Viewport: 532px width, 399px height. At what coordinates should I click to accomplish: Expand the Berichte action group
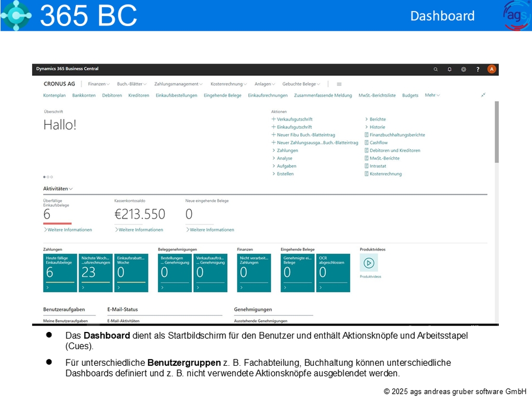(x=375, y=119)
